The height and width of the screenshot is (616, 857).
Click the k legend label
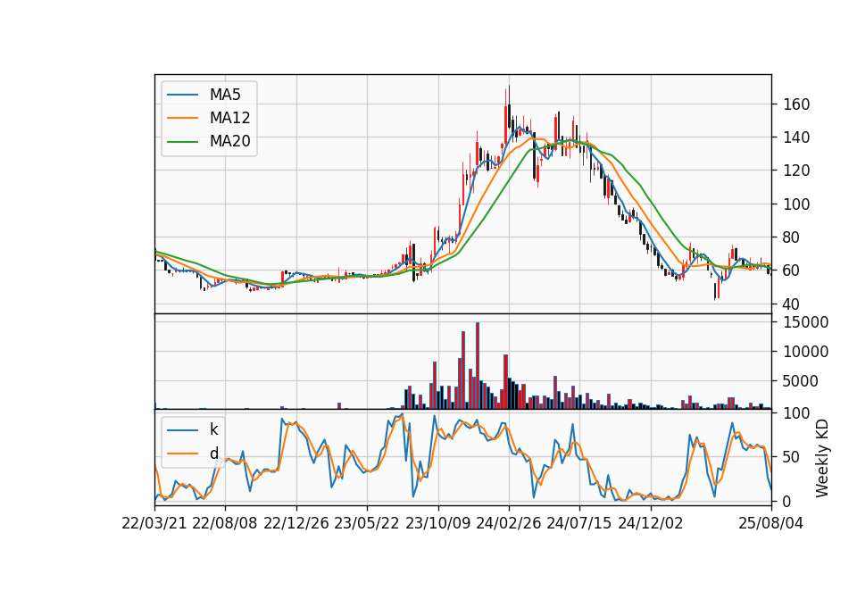[213, 429]
